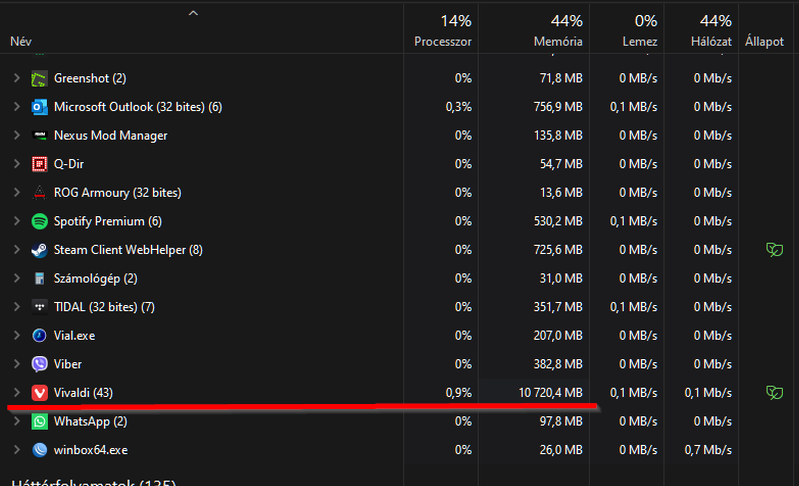Viewport: 799px width, 486px height.
Task: Click the Microsoft Outlook icon
Action: pos(39,107)
